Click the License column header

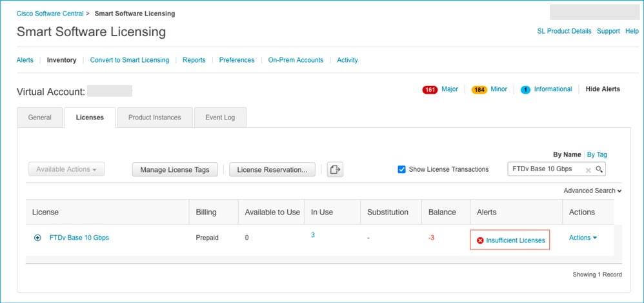point(107,212)
